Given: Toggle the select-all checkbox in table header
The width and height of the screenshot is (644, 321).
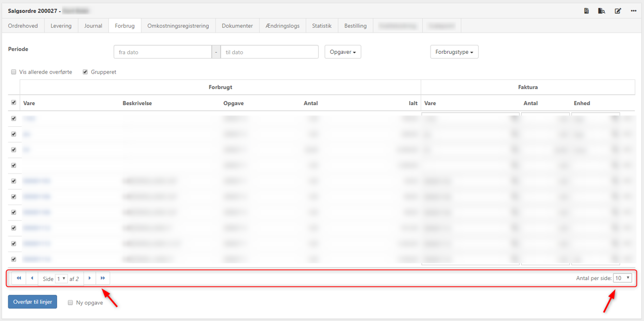Looking at the screenshot, I should 14,103.
